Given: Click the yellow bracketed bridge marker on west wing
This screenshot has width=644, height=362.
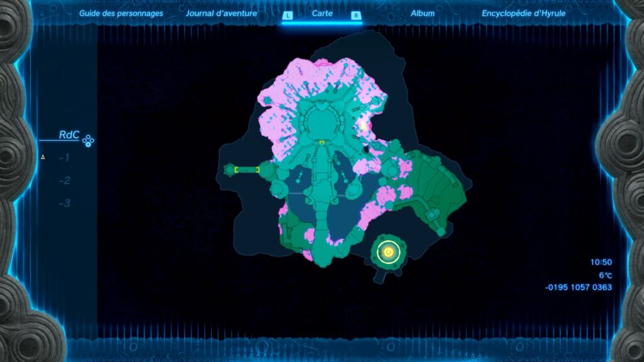Looking at the screenshot, I should (x=247, y=170).
